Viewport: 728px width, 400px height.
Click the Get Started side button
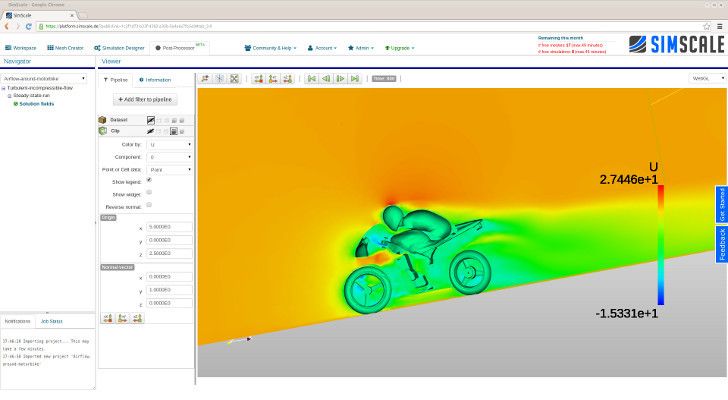click(x=722, y=205)
